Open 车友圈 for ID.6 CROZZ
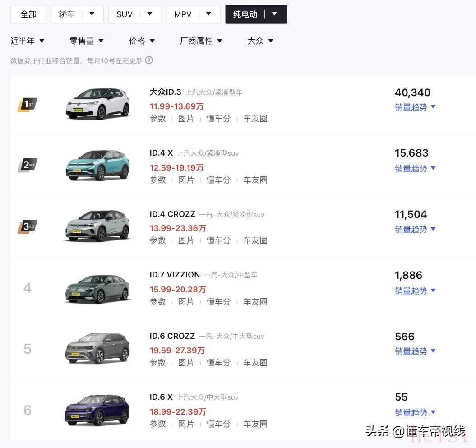 (255, 363)
